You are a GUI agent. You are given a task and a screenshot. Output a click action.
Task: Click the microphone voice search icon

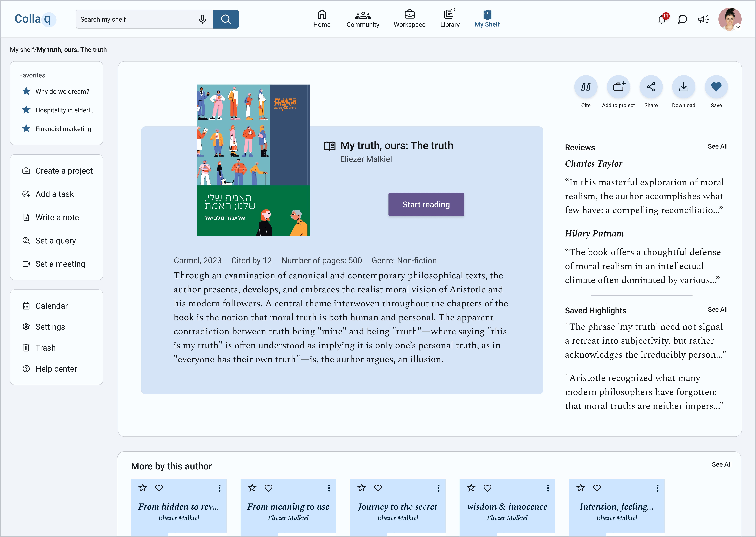203,19
